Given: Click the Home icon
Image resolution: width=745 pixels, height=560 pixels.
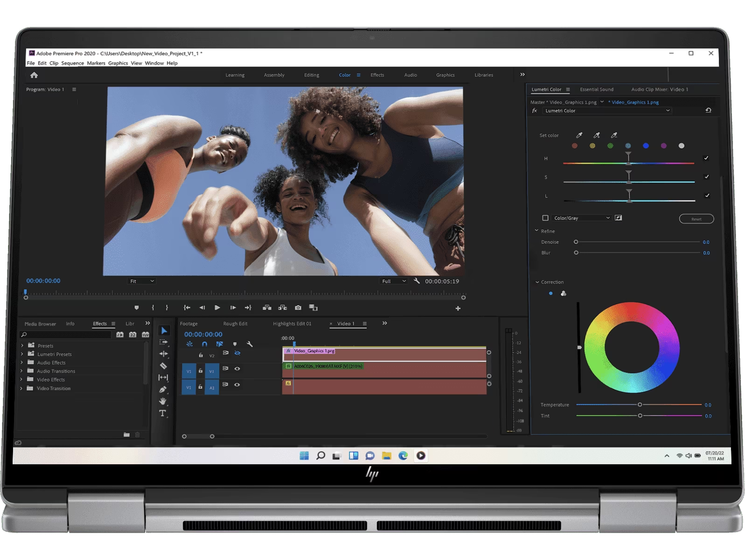Looking at the screenshot, I should coord(34,75).
